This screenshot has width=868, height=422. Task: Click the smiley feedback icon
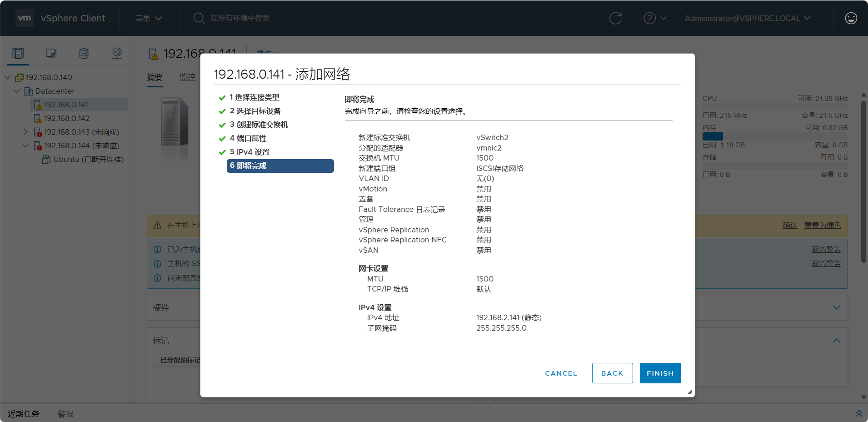tap(851, 18)
